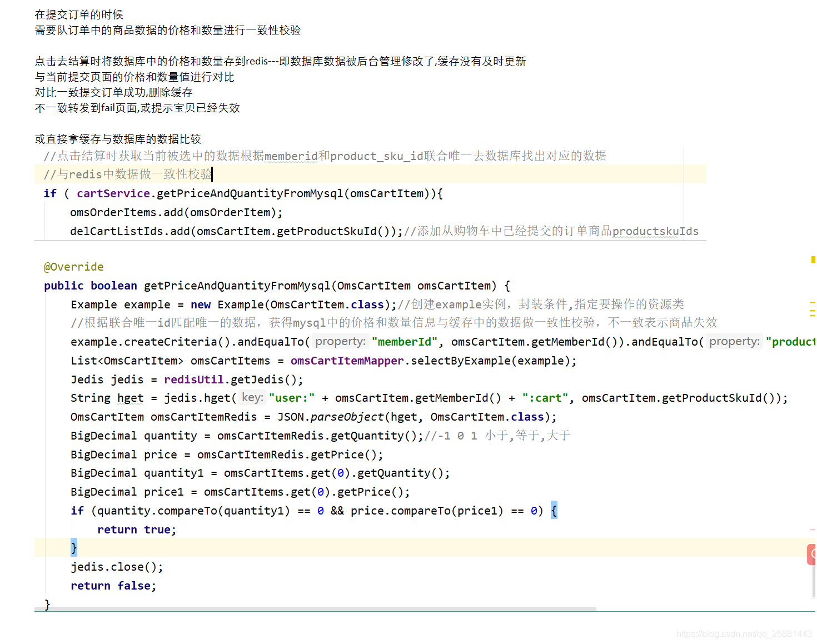The image size is (817, 644).
Task: Click the 'List<OmsCartItem> omsCartItems' line
Action: (x=323, y=361)
